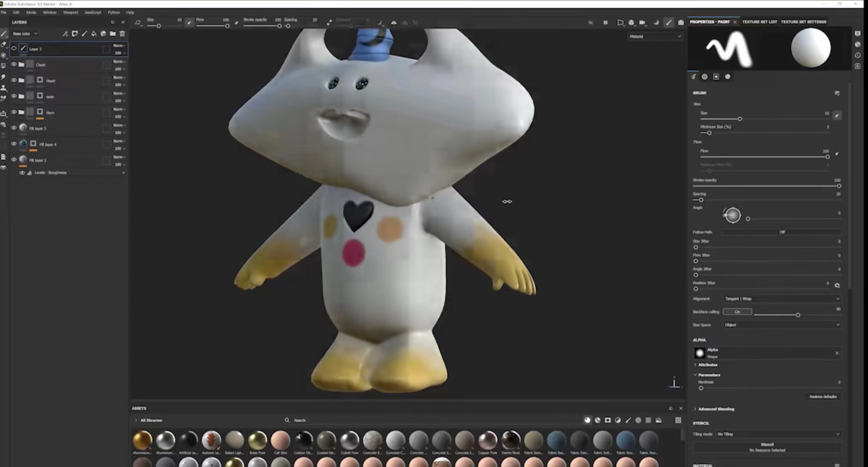This screenshot has width=868, height=467.
Task: Select the Eraser tool in left toolbar
Action: tap(4, 44)
